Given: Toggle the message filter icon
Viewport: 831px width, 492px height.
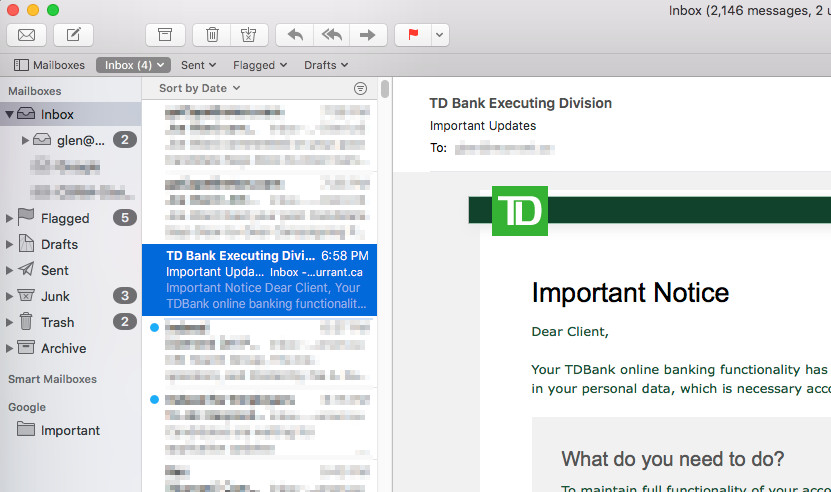Looking at the screenshot, I should (360, 89).
